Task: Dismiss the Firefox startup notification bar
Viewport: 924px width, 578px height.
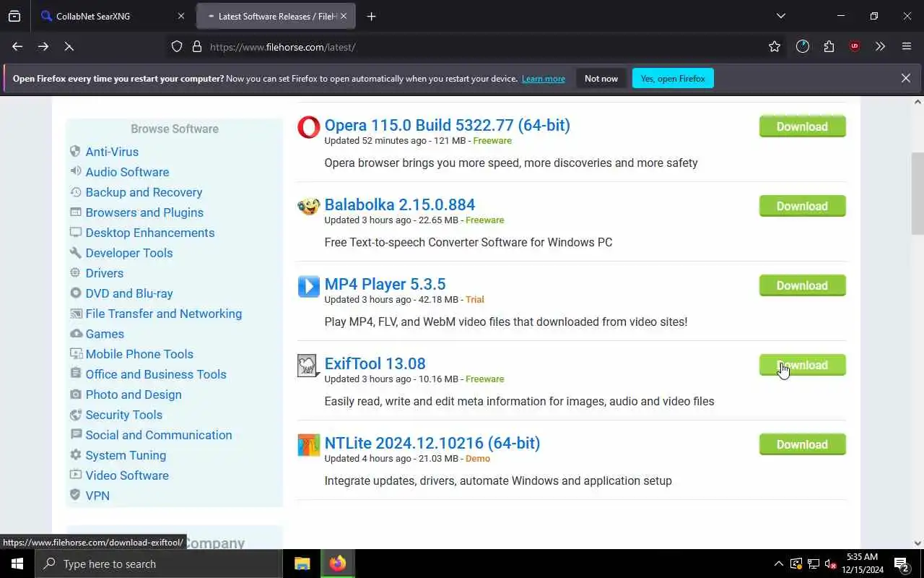Action: (905, 78)
